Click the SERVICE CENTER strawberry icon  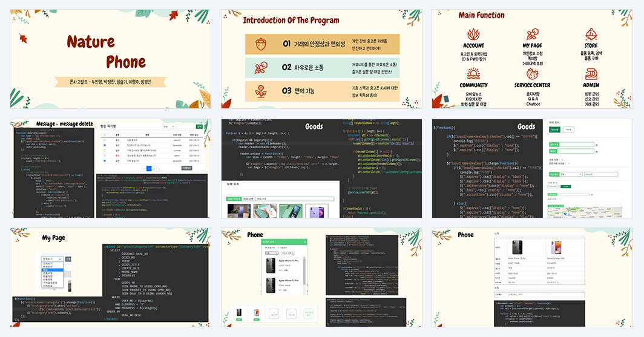532,74
